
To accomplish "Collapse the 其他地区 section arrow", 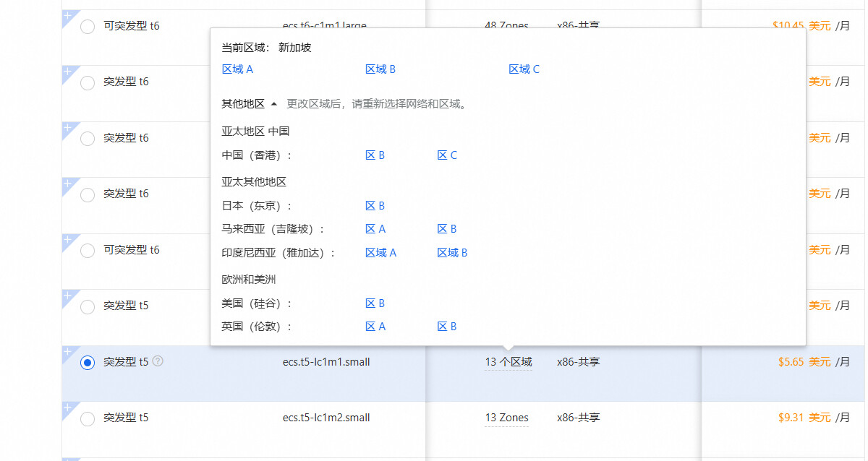I will [273, 104].
